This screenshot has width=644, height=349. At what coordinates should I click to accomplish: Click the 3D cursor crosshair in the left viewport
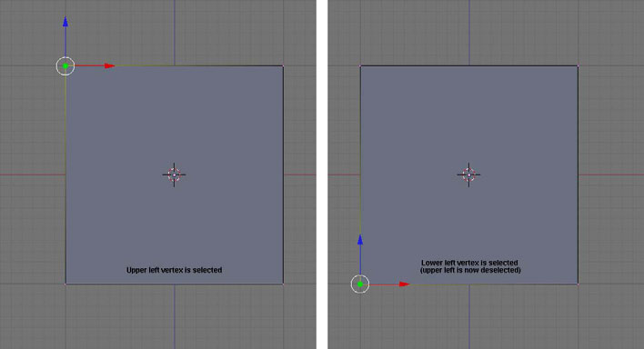click(x=174, y=174)
